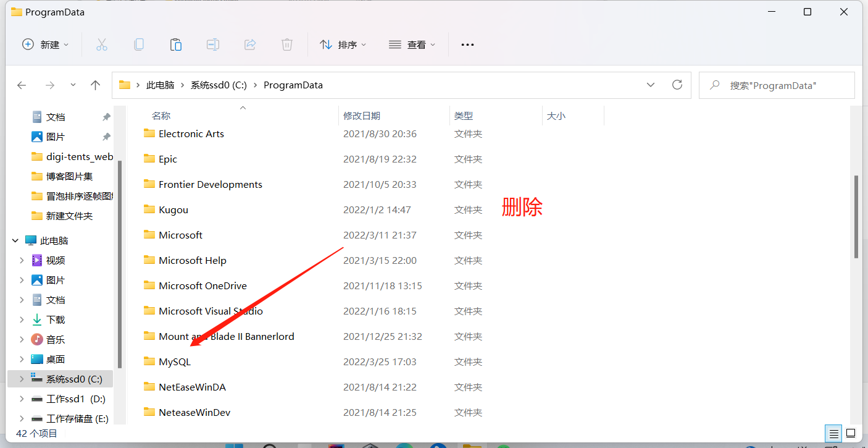
Task: Click the search ProgramData input box
Action: tap(777, 85)
